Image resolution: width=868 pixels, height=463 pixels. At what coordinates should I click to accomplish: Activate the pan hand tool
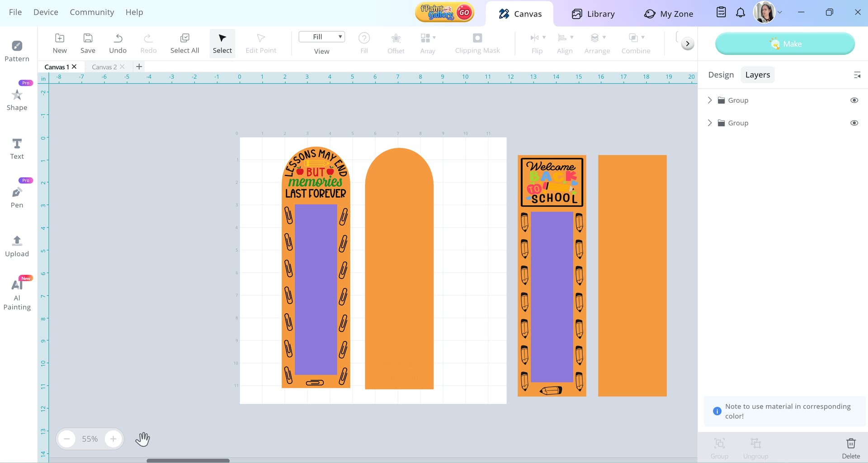point(142,439)
